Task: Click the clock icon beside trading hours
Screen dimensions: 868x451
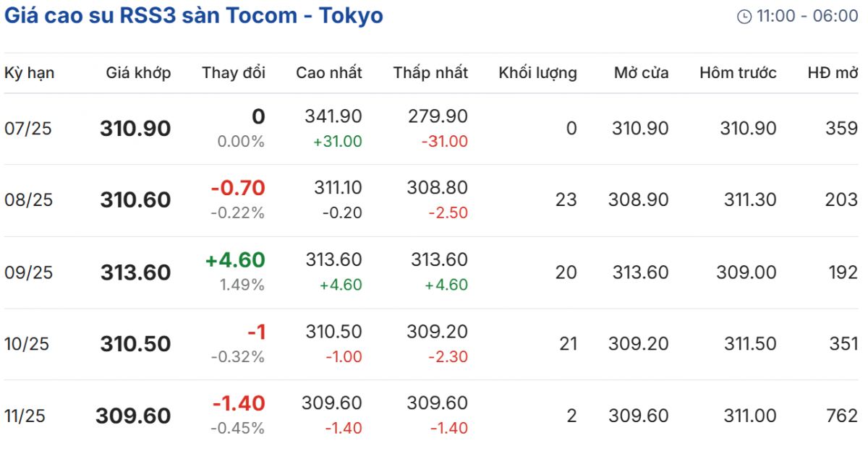Action: 744,17
